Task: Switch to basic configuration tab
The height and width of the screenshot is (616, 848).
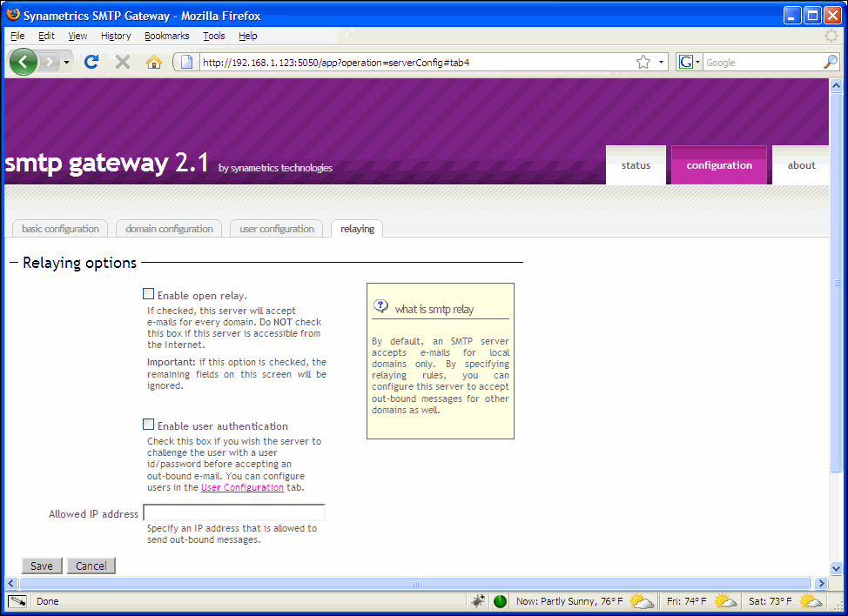Action: pos(60,229)
